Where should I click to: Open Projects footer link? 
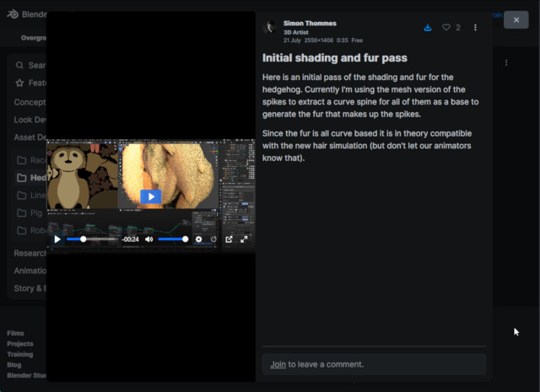click(20, 344)
